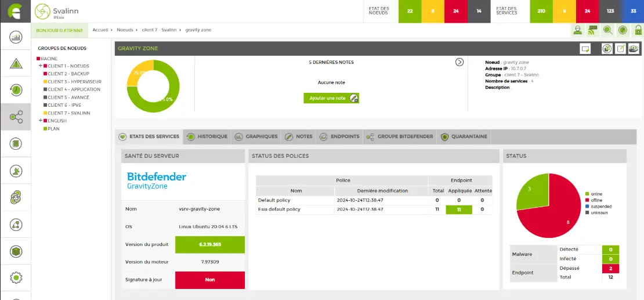
Task: Switch to the Groupe Bitdefender tab
Action: (x=400, y=136)
